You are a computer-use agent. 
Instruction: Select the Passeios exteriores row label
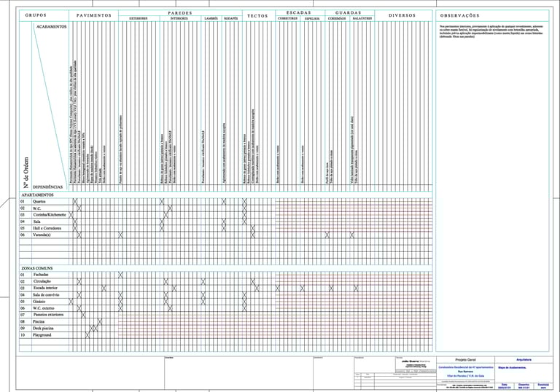[x=48, y=315]
